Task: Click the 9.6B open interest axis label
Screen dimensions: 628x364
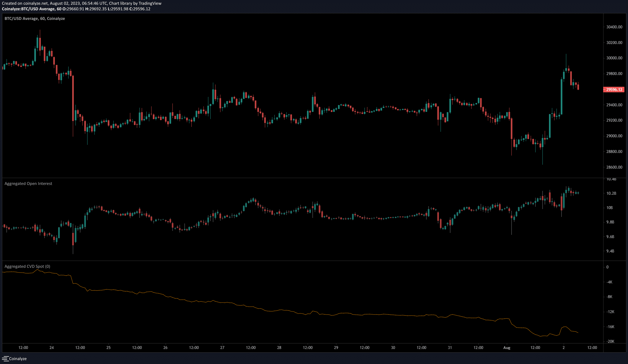Action: click(610, 237)
